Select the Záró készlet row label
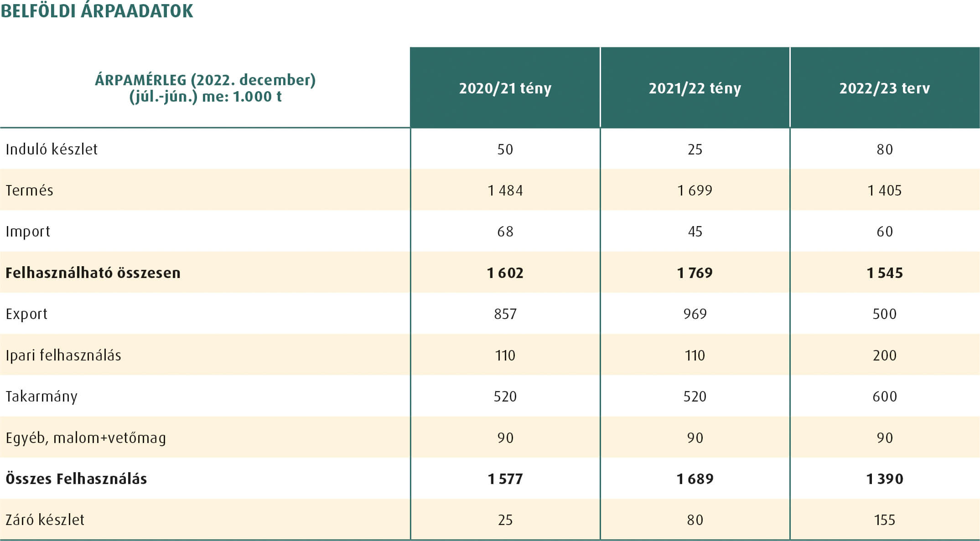Viewport: 980px width, 541px height. [45, 520]
